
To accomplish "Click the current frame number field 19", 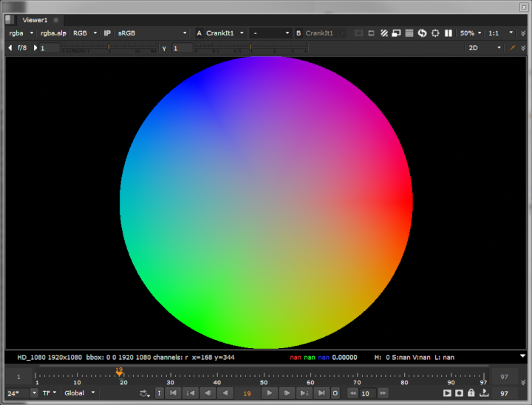I will pyautogui.click(x=247, y=393).
